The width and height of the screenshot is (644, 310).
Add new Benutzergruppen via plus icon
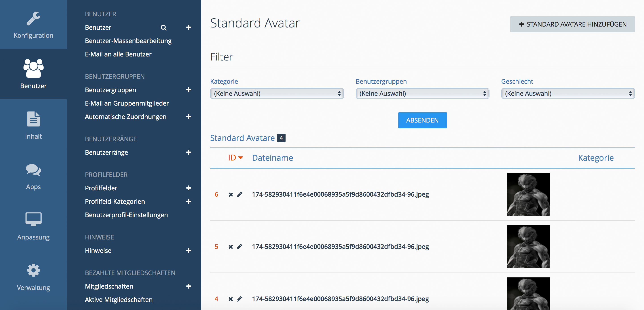(x=189, y=90)
